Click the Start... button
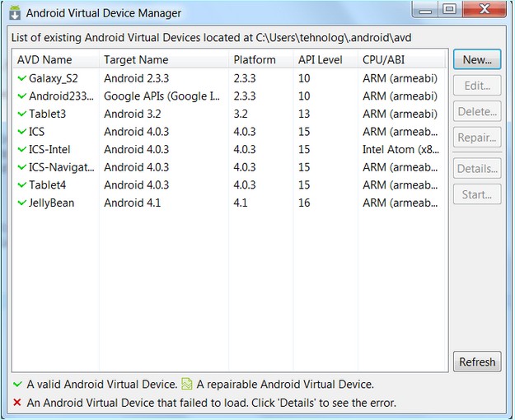Viewport: 515px width, 420px height. click(x=477, y=194)
